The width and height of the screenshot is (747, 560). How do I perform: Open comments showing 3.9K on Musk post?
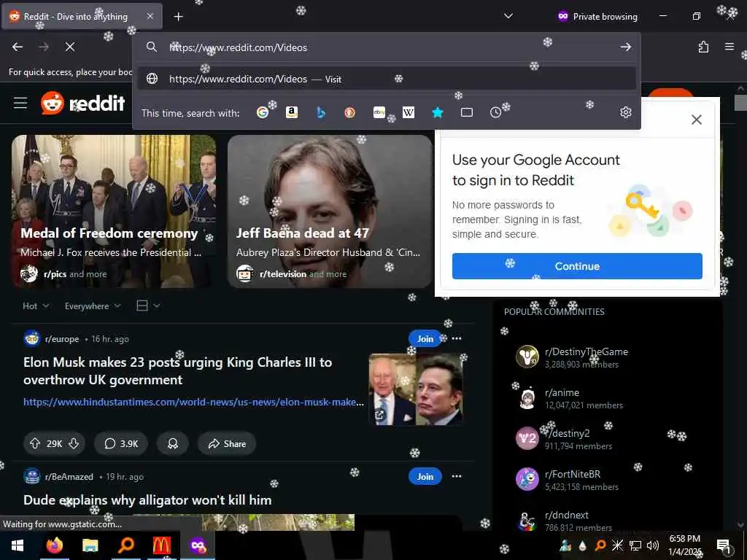point(121,444)
